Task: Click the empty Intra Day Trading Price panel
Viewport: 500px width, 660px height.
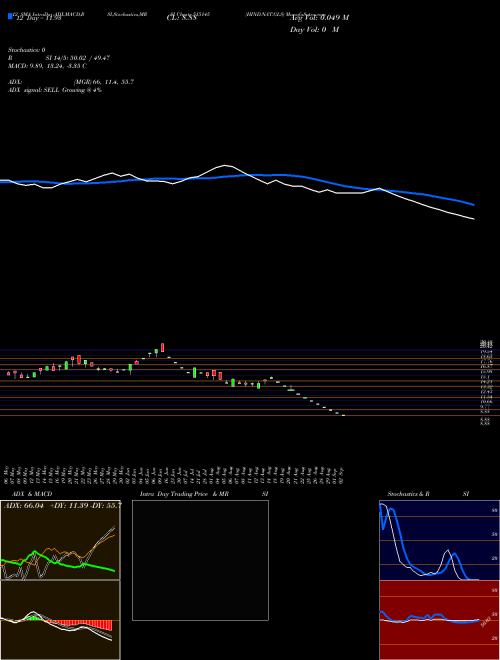Action: pyautogui.click(x=200, y=560)
